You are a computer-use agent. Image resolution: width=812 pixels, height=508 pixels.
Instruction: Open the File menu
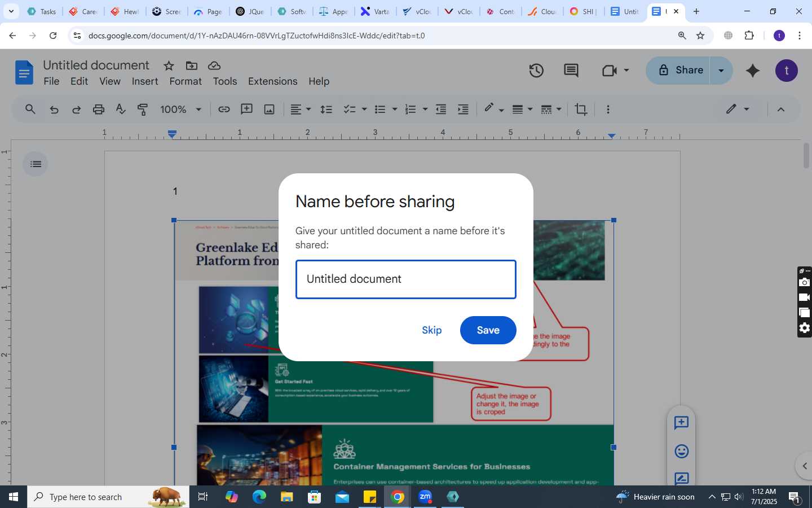pos(51,81)
